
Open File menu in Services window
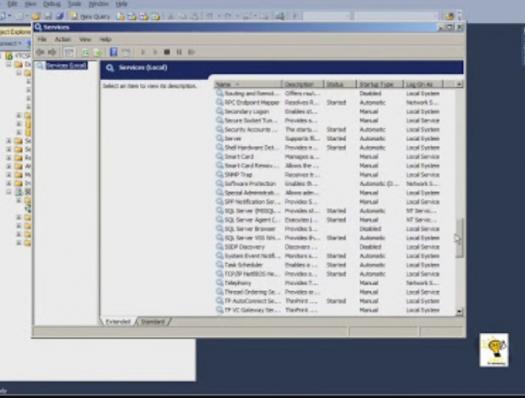click(42, 39)
